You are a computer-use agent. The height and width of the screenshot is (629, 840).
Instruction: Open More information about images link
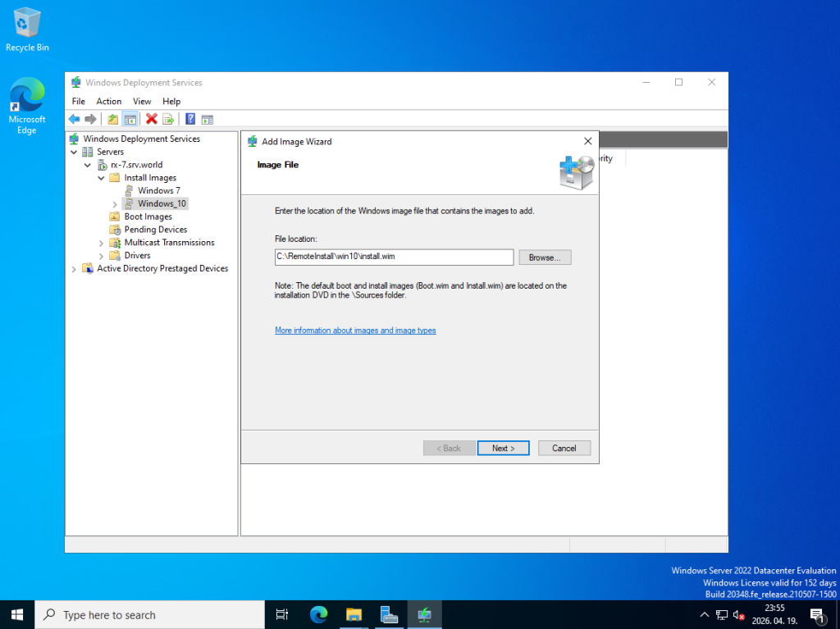pos(355,330)
